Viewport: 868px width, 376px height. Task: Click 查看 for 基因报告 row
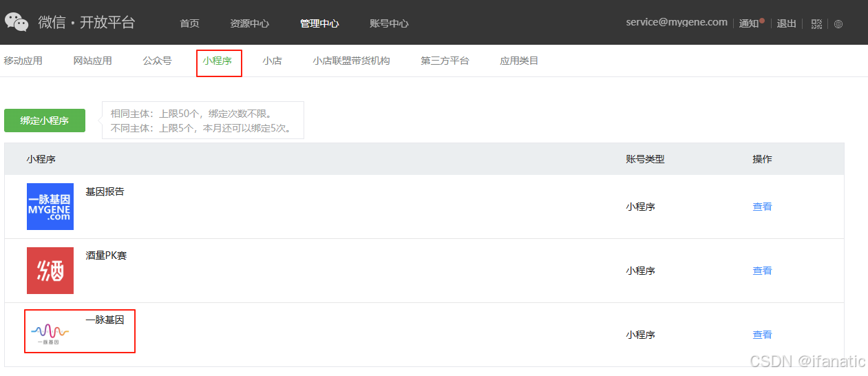click(762, 207)
